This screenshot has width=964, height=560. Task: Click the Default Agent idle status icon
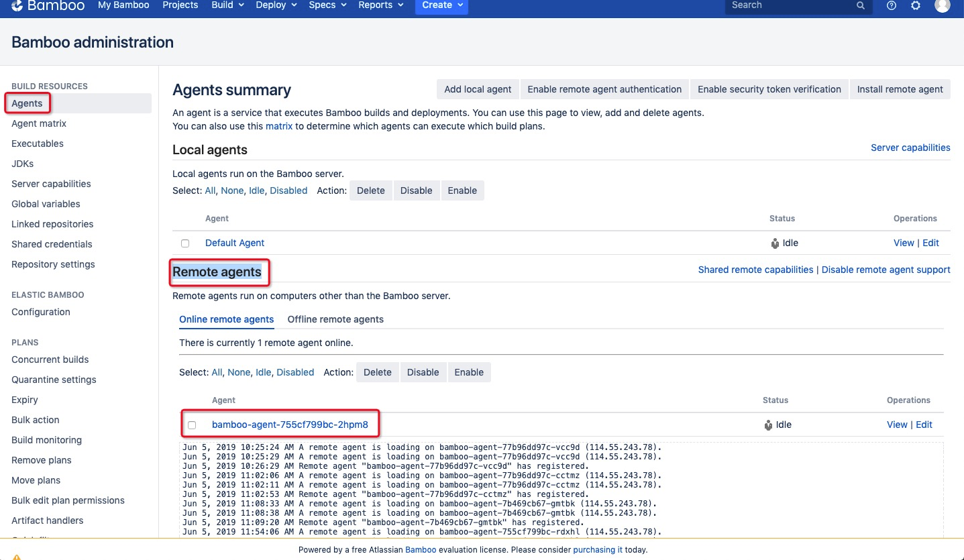pyautogui.click(x=775, y=243)
